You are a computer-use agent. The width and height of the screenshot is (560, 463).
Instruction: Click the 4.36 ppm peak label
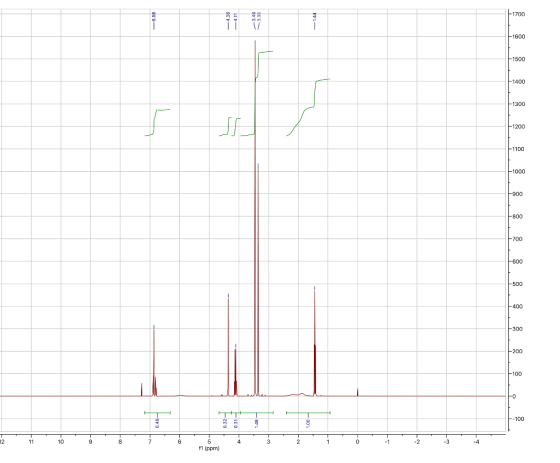[228, 16]
